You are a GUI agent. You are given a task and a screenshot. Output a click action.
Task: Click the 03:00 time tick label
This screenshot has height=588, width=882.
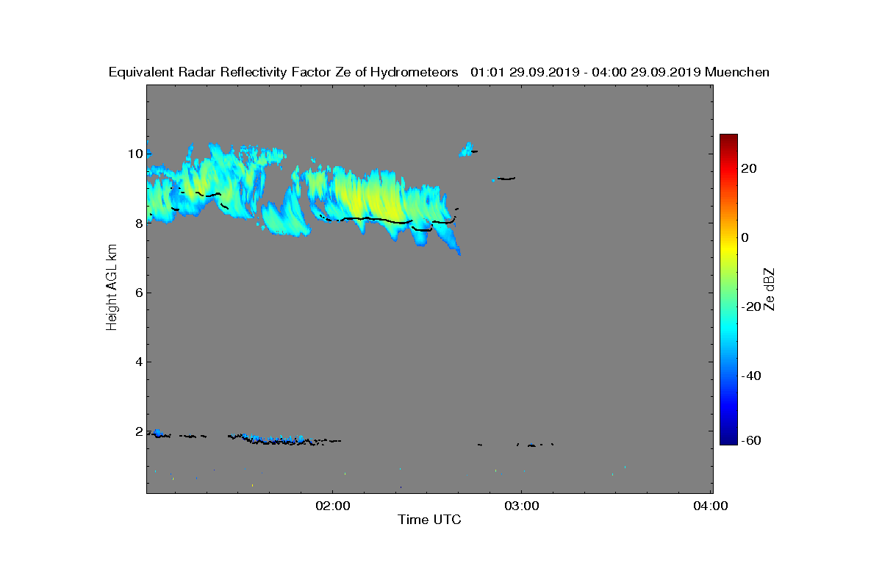[x=522, y=506]
